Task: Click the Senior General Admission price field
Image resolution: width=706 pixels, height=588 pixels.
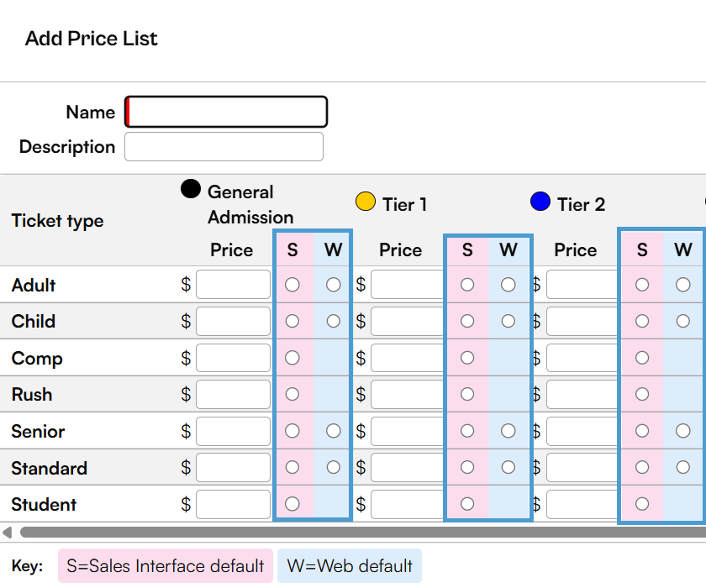Action: pos(234,431)
